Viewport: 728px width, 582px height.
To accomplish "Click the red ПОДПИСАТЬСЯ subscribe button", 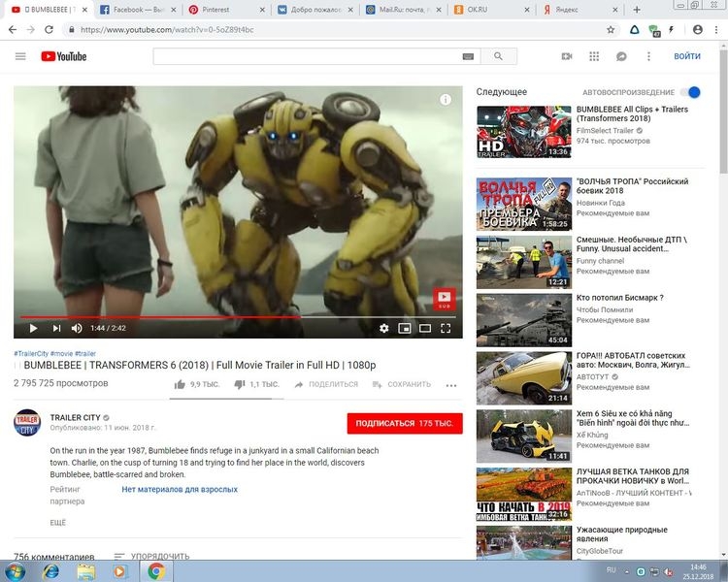I will (404, 424).
